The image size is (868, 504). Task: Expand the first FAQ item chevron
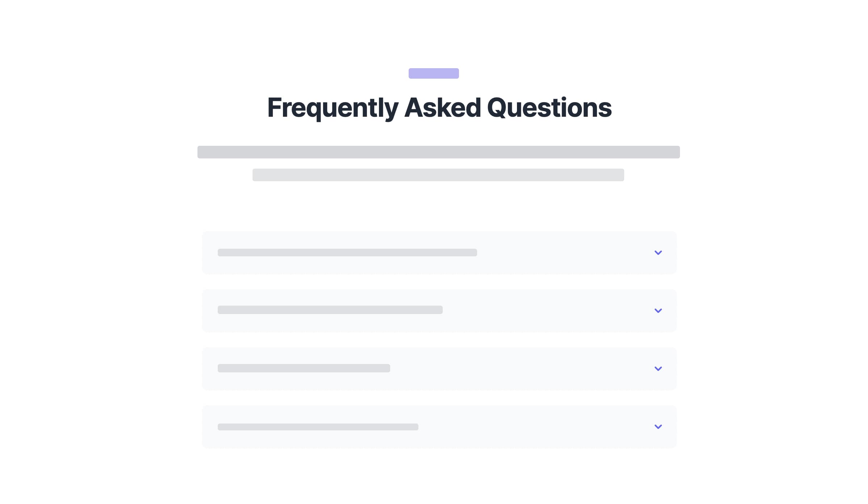[658, 253]
